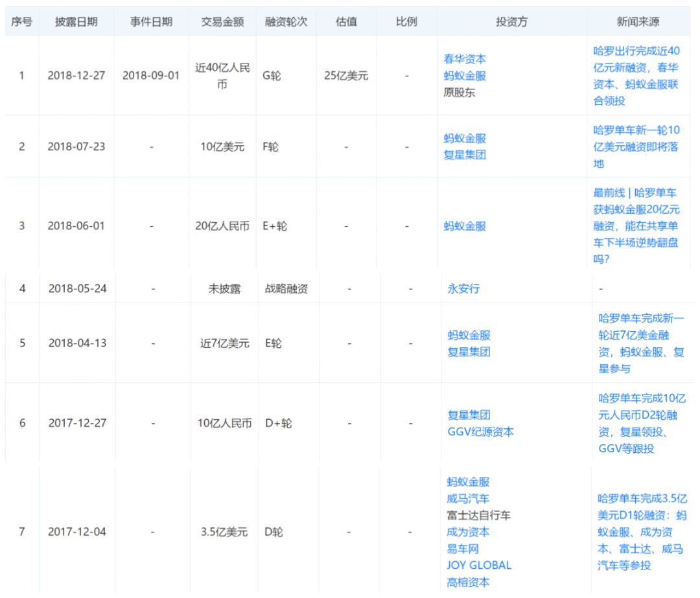The width and height of the screenshot is (700, 598).
Task: Click the 交易金额 column header
Action: click(222, 21)
